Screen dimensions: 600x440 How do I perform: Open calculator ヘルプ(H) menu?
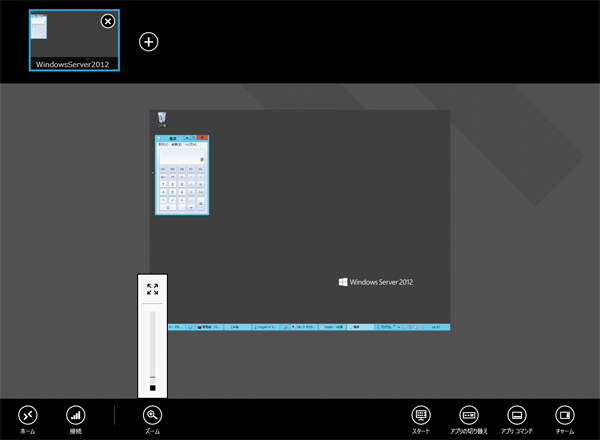point(191,145)
